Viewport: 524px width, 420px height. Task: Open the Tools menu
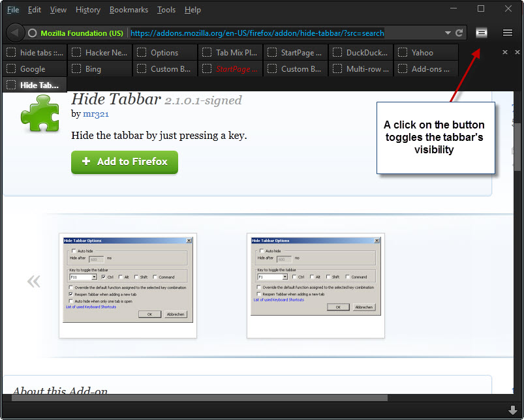tap(166, 10)
